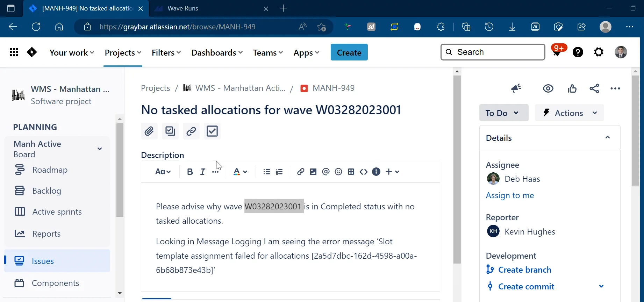Expand the insert plus dropdown in editor
The image size is (644, 302).
(393, 172)
